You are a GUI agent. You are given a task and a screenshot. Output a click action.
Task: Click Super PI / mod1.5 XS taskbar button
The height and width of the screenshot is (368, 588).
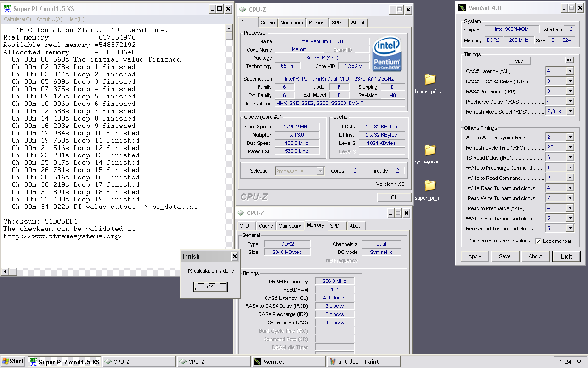64,362
